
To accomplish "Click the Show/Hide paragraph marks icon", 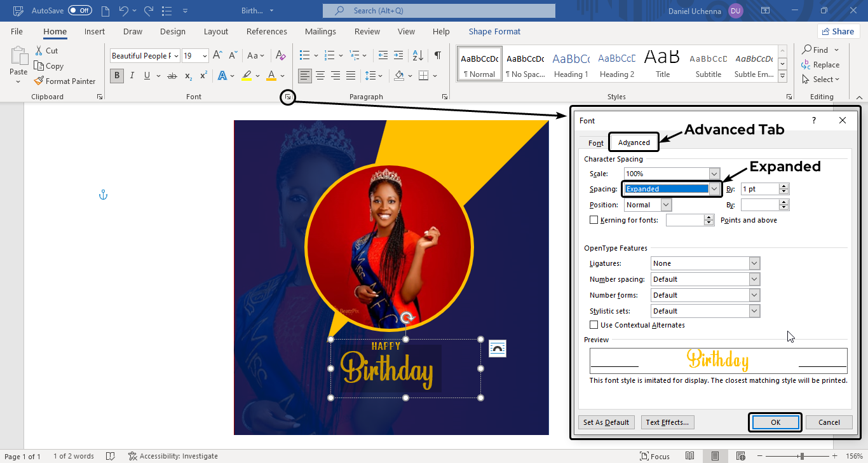I will [x=438, y=55].
